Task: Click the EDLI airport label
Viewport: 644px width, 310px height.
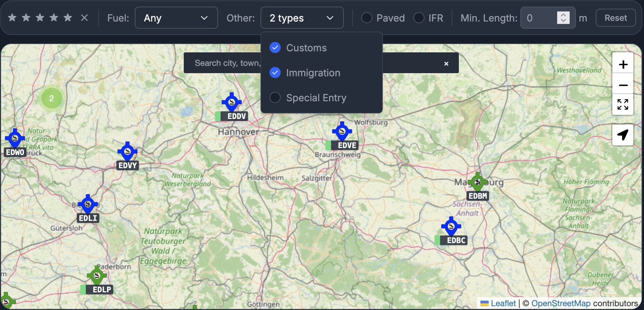Action: click(x=88, y=218)
